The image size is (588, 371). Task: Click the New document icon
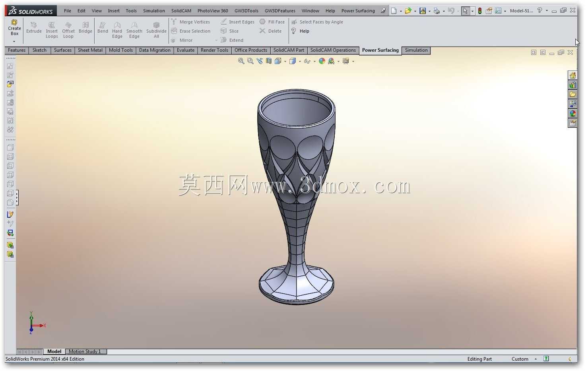pyautogui.click(x=394, y=11)
